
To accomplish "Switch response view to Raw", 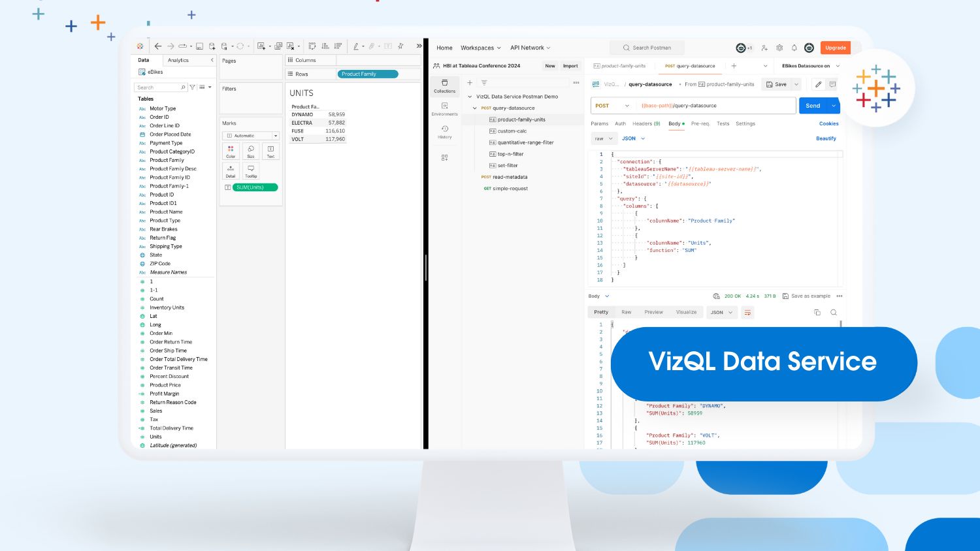I will point(626,312).
